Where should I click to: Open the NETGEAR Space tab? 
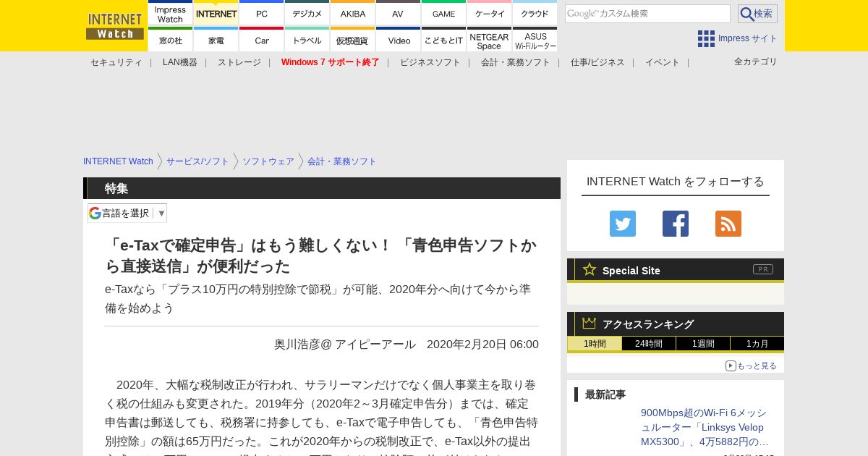[x=490, y=39]
